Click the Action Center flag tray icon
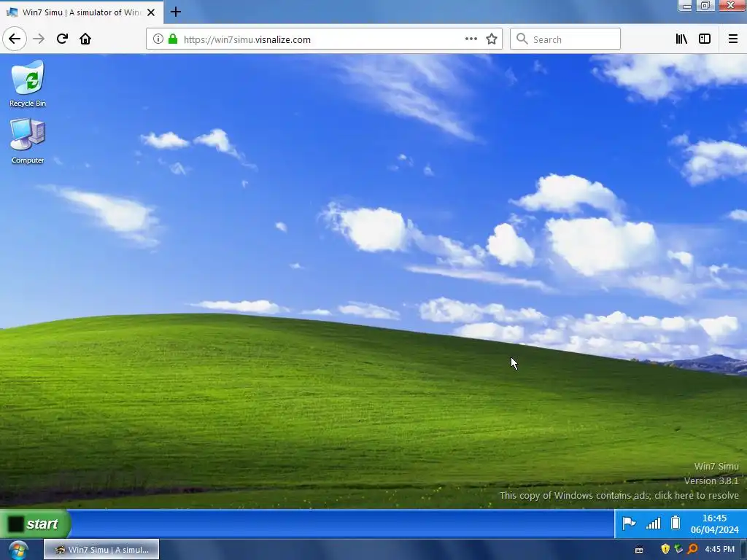The image size is (747, 560). (x=629, y=524)
